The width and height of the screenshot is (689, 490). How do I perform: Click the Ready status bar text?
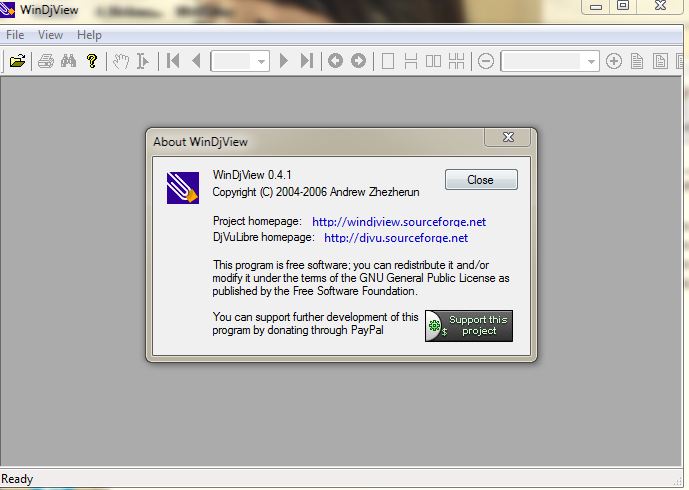coord(17,479)
